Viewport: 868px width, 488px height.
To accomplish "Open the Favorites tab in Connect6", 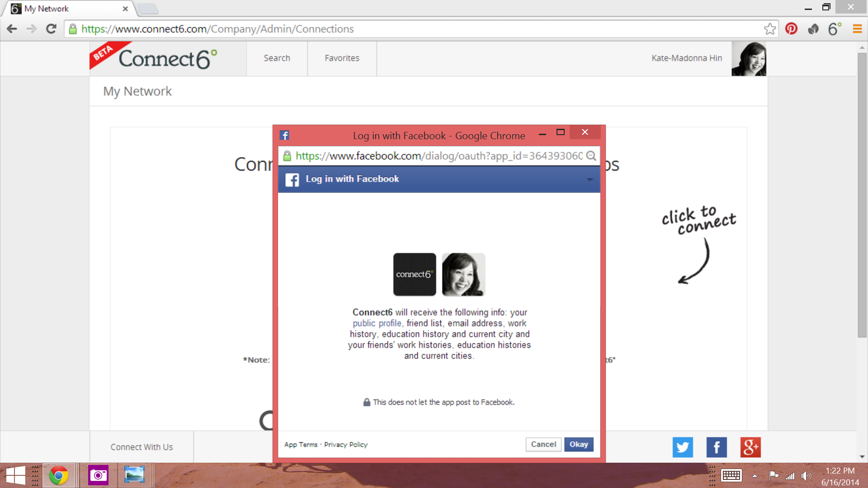I will click(342, 58).
